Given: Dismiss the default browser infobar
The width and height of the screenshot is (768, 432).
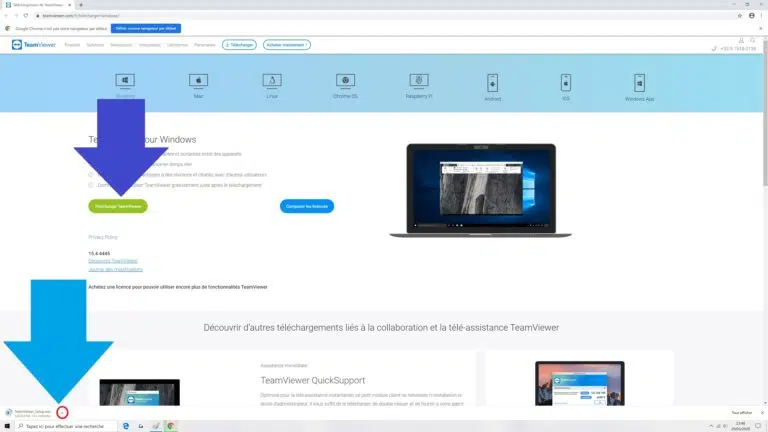Looking at the screenshot, I should pos(761,28).
